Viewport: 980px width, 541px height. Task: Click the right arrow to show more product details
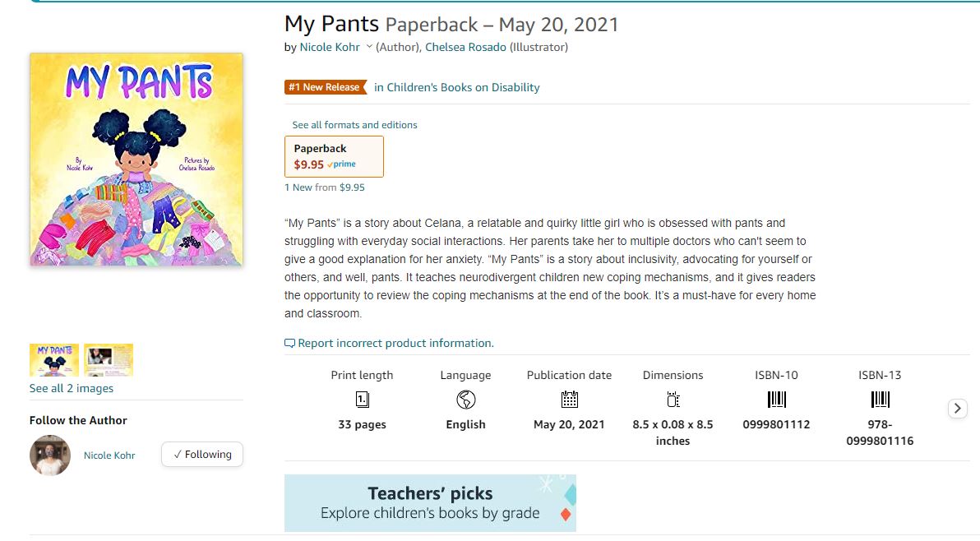coord(957,408)
